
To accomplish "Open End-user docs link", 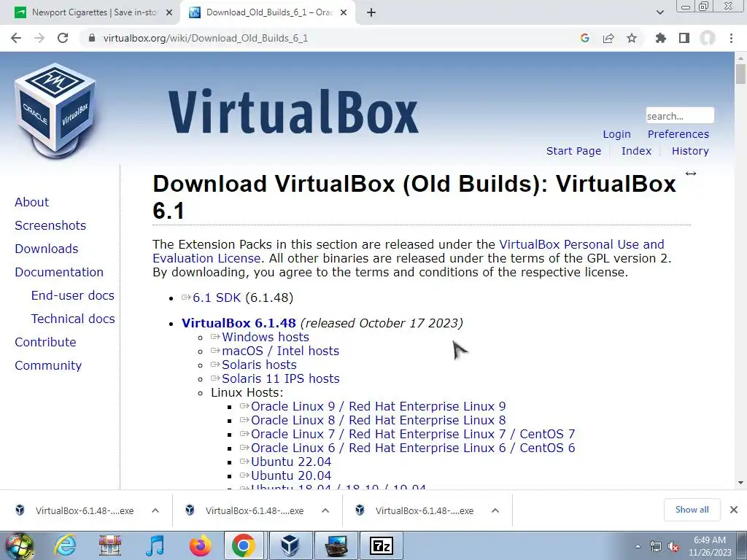I will coord(72,295).
